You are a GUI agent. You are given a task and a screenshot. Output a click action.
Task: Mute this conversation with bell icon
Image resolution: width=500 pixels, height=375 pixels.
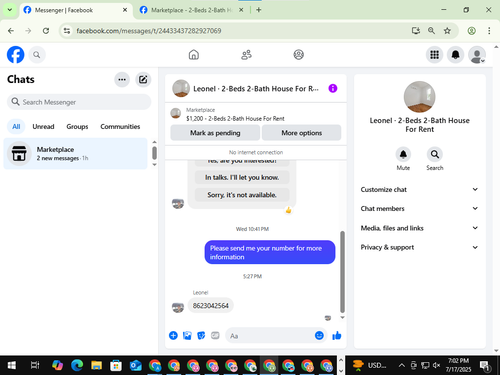tap(403, 154)
